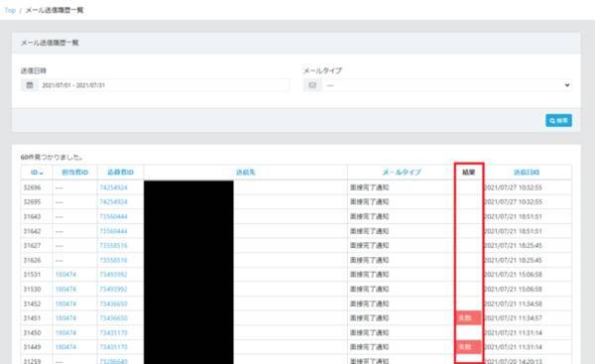Click the red failure badge in row 31451
The width and height of the screenshot is (595, 364).
[468, 317]
